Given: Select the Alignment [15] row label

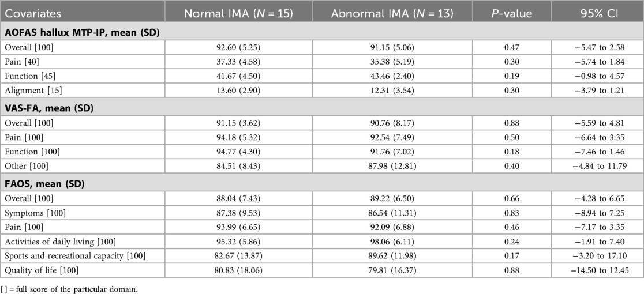Looking at the screenshot, I should [31, 91].
